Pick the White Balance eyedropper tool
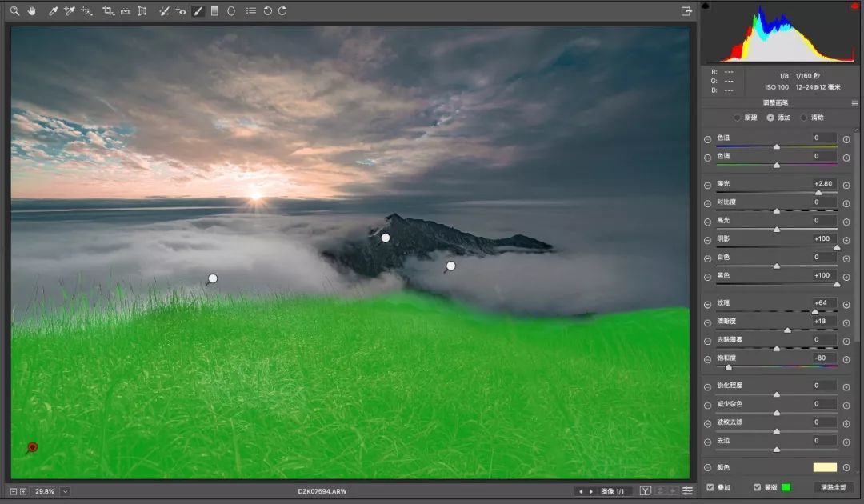This screenshot has width=864, height=504. pos(53,10)
